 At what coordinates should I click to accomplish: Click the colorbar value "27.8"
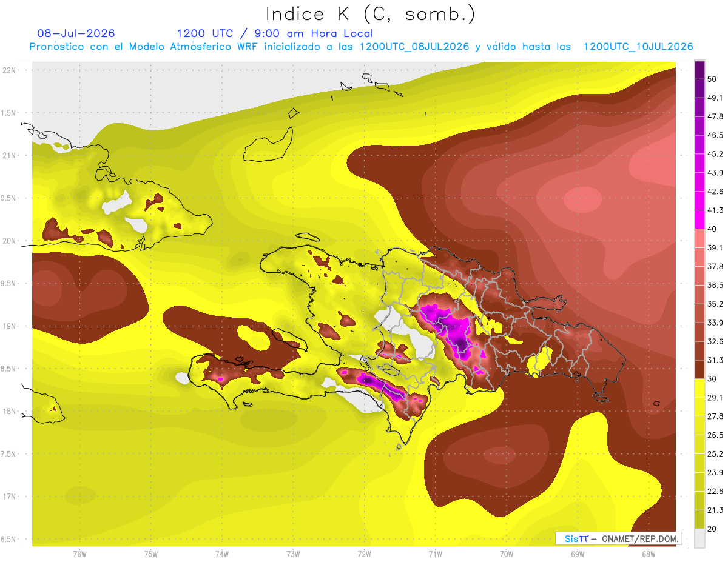tap(716, 416)
